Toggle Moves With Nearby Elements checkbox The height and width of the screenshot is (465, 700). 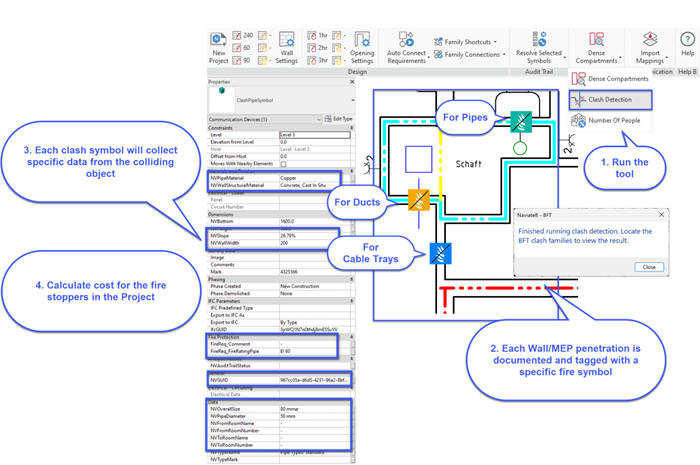283,164
